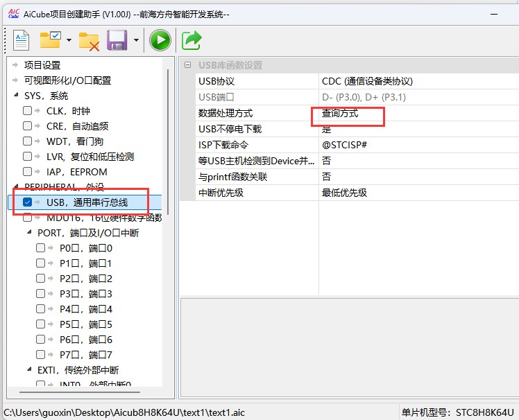Enable the WDT, 看门狗 checkbox
The image size is (519, 420).
[28, 141]
